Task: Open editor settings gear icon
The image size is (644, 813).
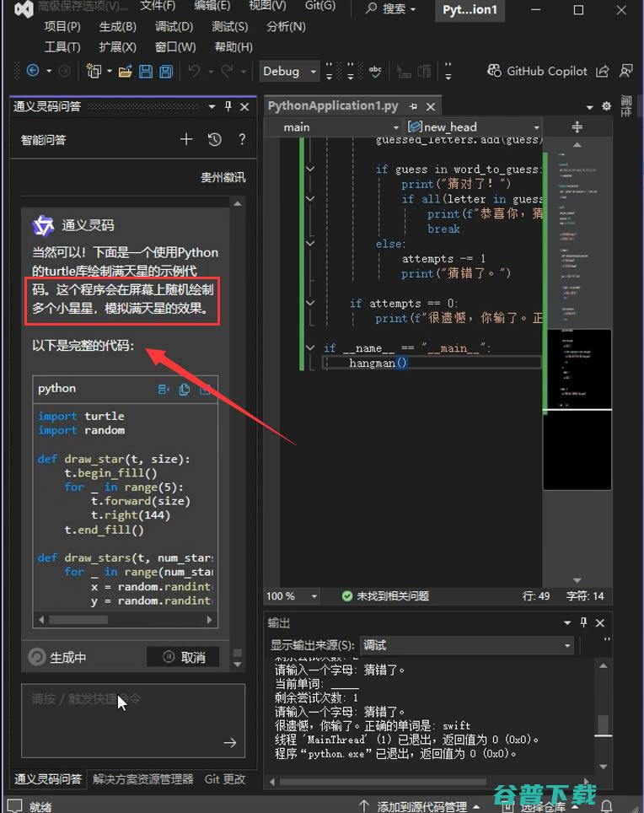Action: (606, 106)
